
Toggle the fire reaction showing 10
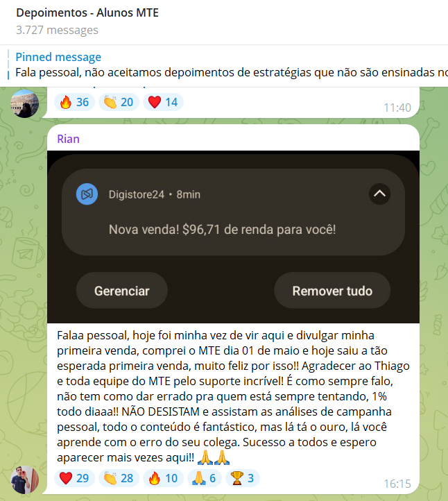coord(163,478)
